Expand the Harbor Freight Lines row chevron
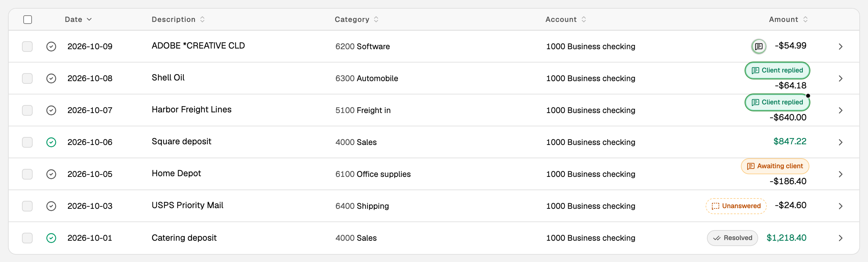 pos(840,110)
